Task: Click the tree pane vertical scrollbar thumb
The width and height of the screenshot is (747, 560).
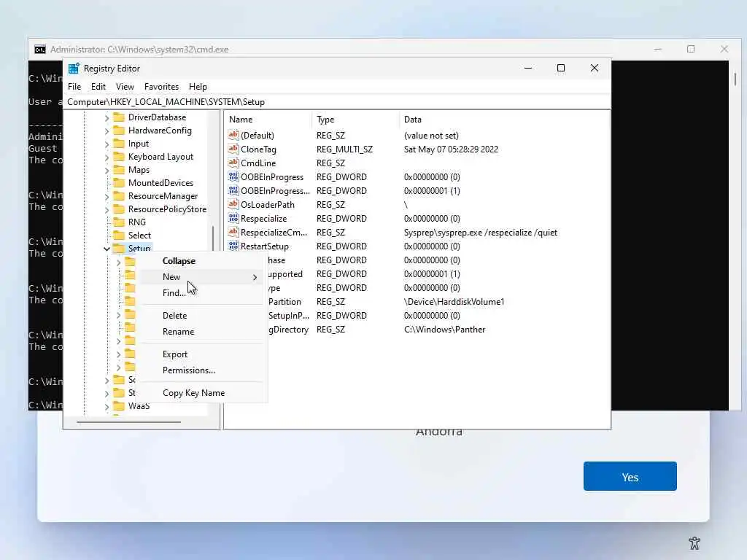Action: pyautogui.click(x=212, y=238)
